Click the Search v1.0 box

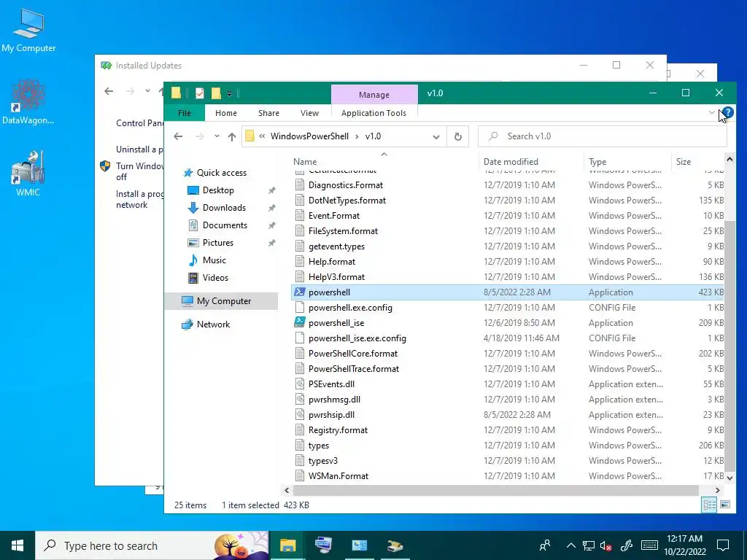pos(603,136)
